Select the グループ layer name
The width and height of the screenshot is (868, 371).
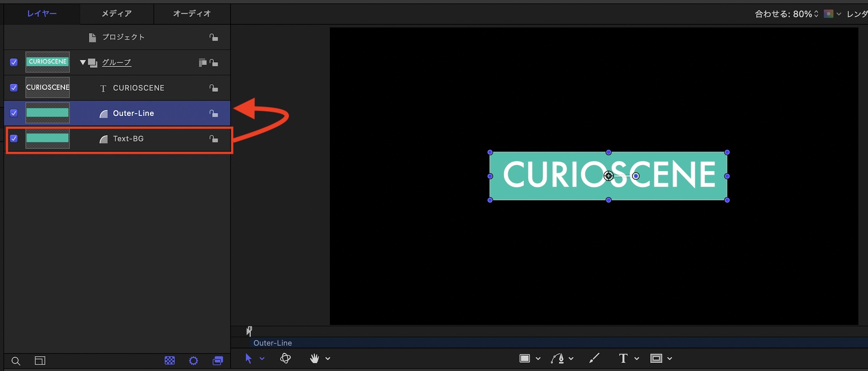click(x=116, y=63)
